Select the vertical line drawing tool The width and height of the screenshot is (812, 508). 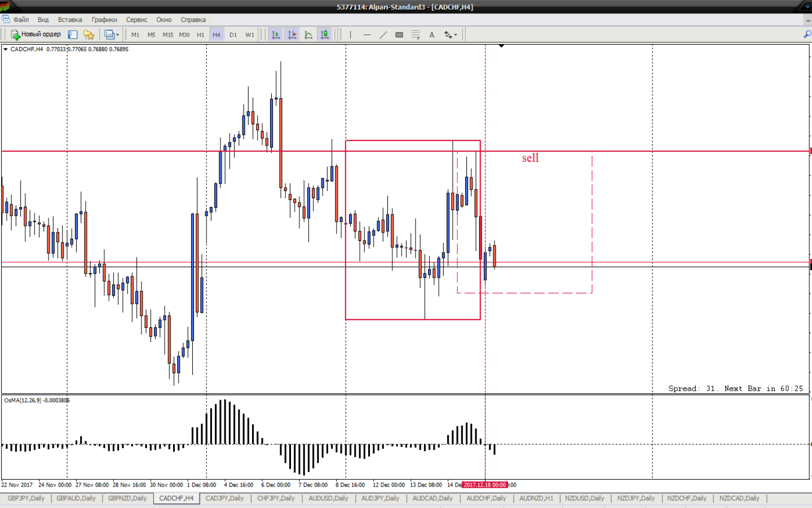350,35
